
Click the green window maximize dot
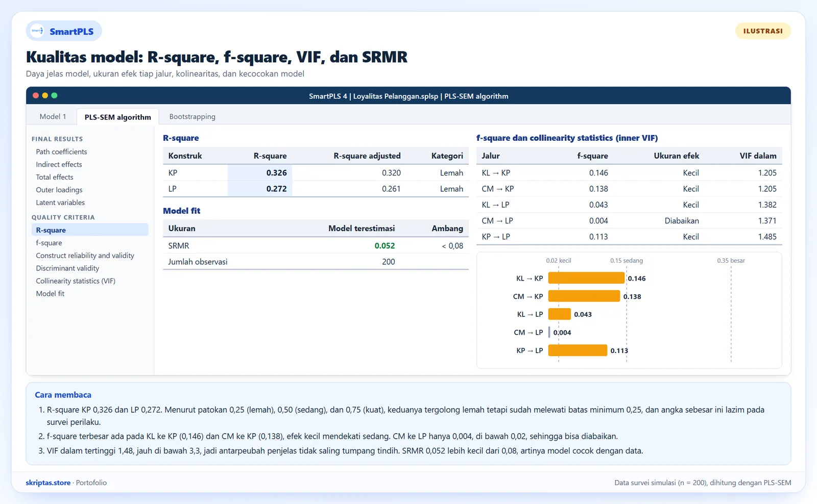click(54, 95)
